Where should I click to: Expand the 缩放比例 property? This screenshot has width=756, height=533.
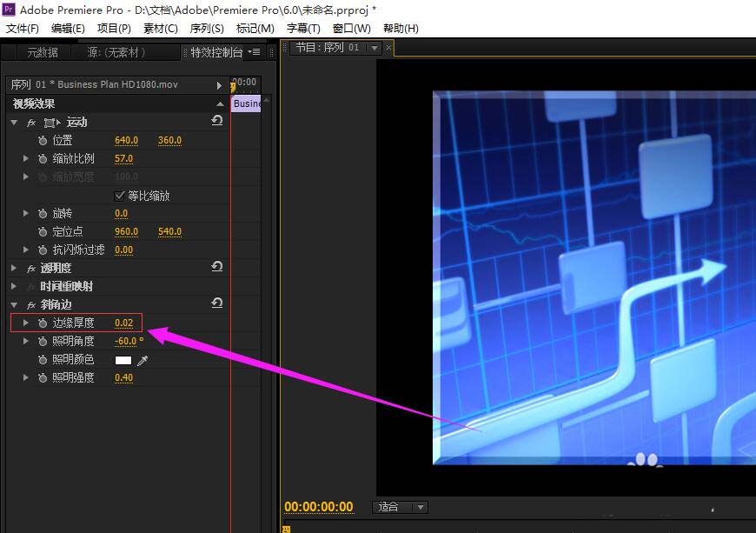(x=25, y=158)
